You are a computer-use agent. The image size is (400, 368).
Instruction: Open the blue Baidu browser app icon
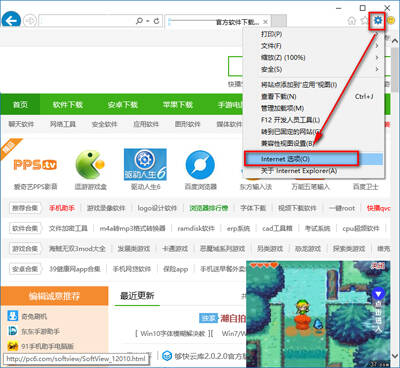[x=200, y=165]
